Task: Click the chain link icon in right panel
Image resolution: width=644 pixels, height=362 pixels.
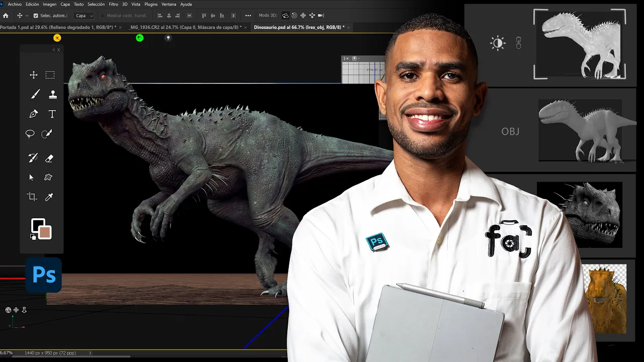Action: (518, 43)
